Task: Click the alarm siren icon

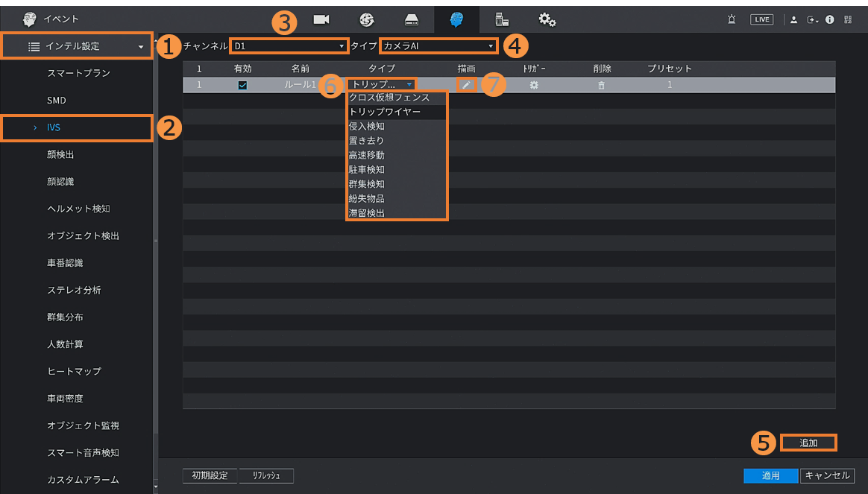Action: 732,19
